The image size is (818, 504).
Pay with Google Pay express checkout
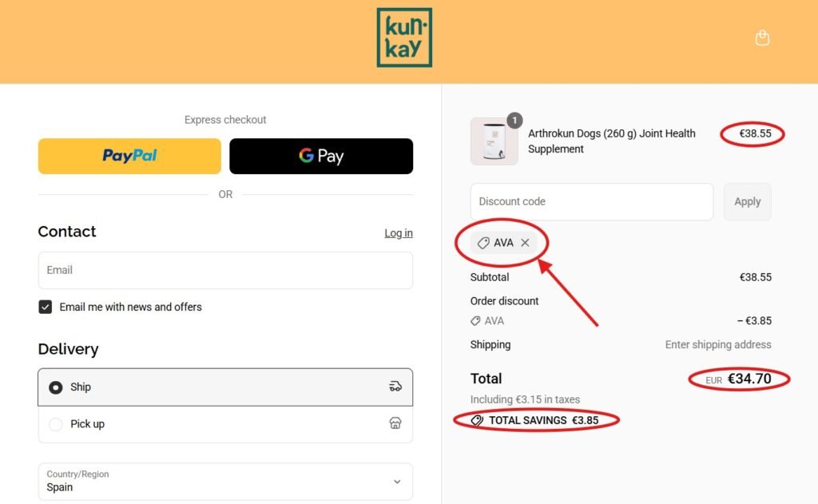point(321,156)
